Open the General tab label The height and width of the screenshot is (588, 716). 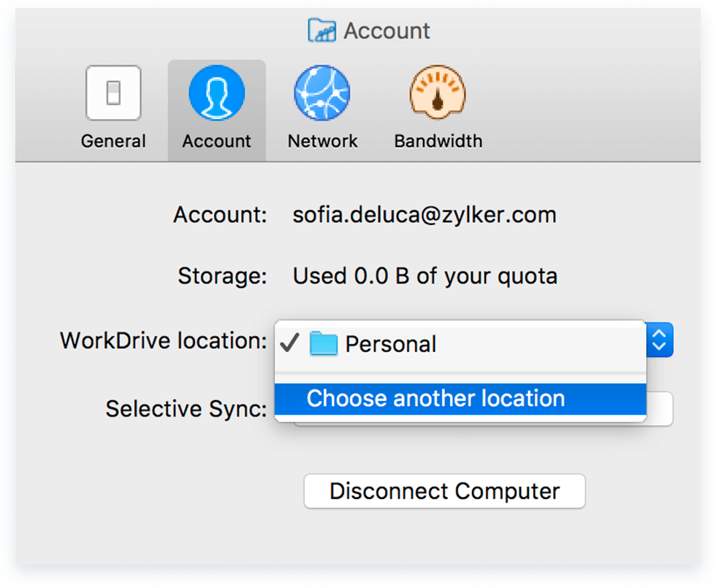(113, 141)
